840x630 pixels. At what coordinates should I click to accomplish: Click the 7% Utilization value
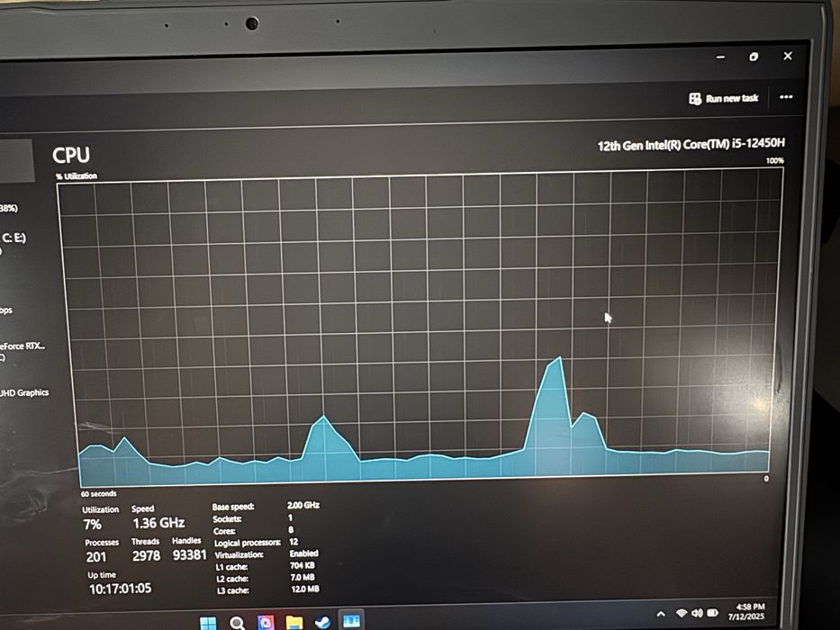click(92, 525)
